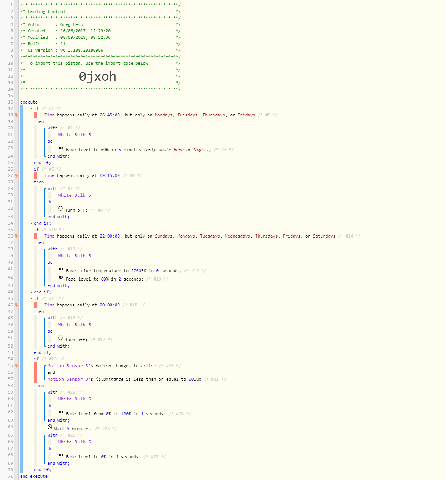Click the 'execute' keyword on line 16
The height and width of the screenshot is (480, 448).
pos(29,102)
